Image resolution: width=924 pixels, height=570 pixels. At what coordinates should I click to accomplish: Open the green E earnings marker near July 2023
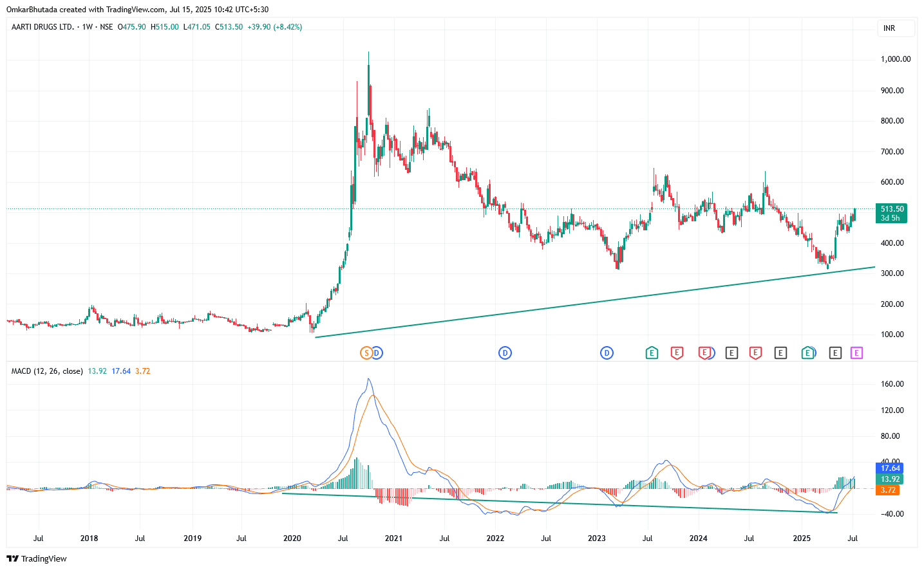(x=652, y=353)
